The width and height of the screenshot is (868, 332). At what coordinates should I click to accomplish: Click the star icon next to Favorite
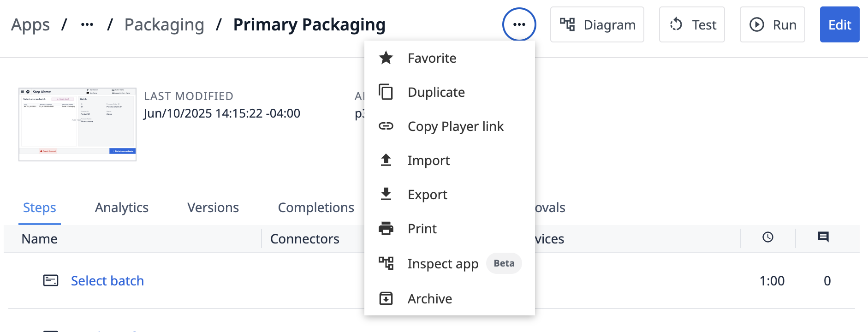pyautogui.click(x=386, y=58)
